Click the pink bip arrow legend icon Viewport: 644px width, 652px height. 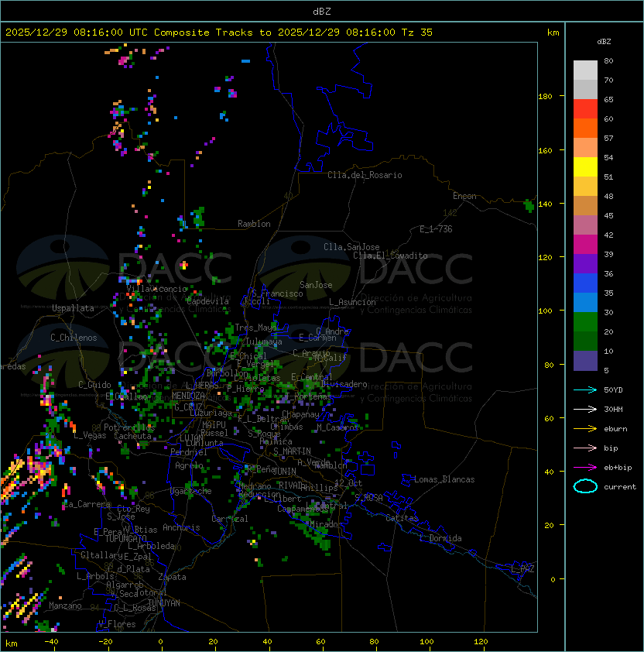pyautogui.click(x=585, y=448)
